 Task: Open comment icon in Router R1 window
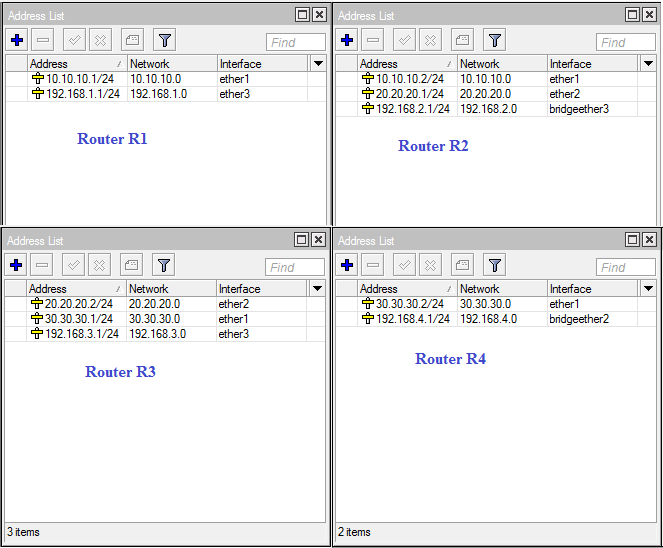(x=132, y=40)
